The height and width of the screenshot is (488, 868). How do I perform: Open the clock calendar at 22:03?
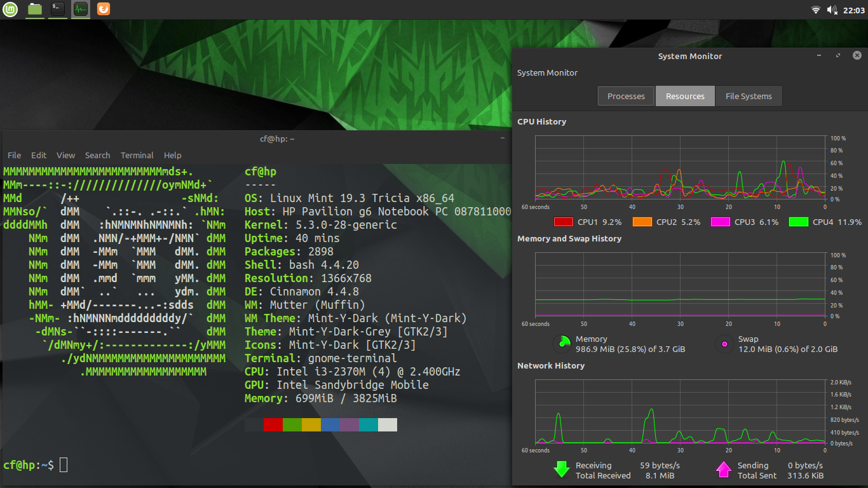tap(853, 10)
